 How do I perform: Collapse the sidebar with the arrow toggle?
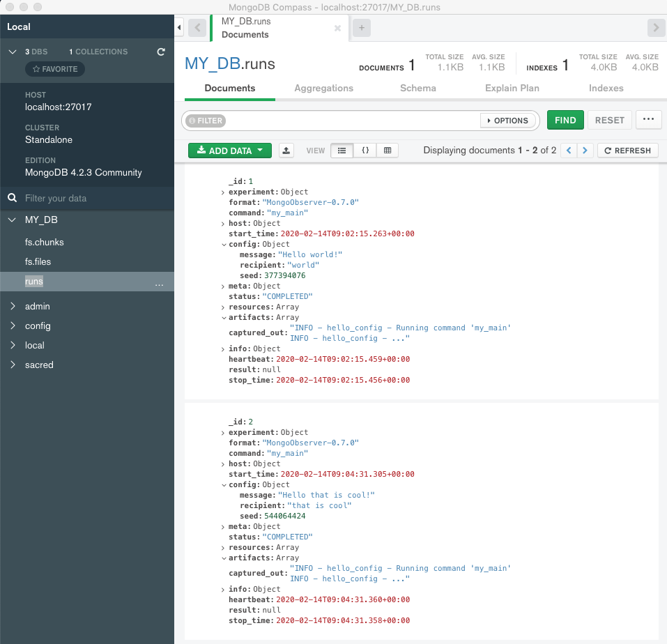(179, 28)
